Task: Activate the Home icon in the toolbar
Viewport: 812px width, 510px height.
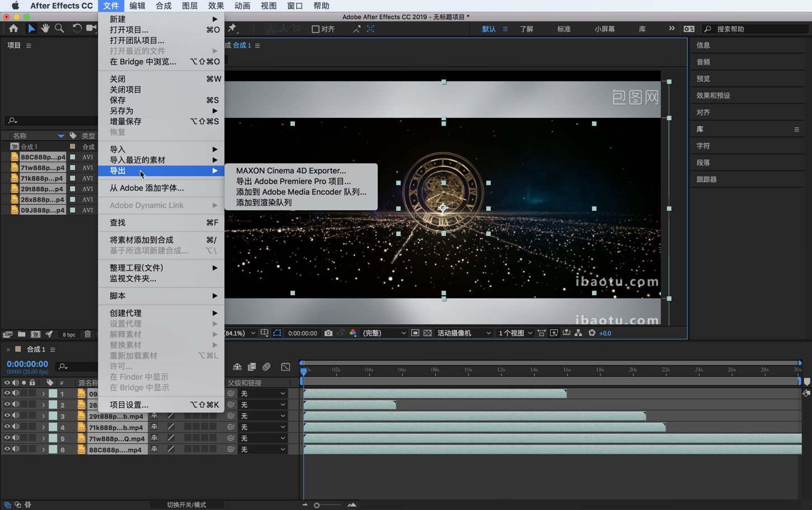Action: coord(13,28)
